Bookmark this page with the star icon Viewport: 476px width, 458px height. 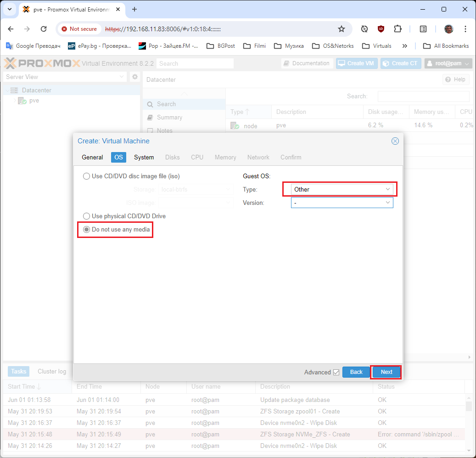tap(342, 29)
